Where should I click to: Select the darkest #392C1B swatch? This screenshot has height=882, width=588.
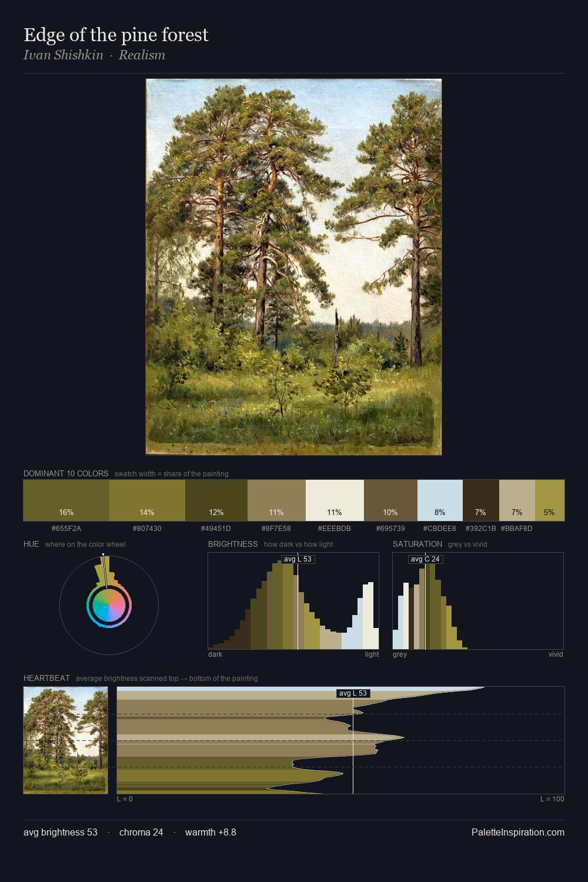[x=481, y=500]
